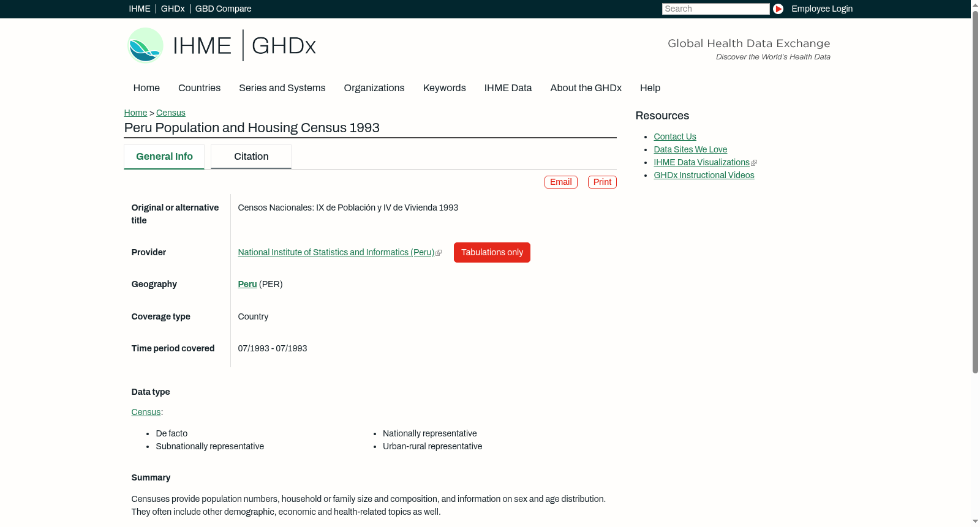
Task: Open the National Institute of Statistics and Informatics link
Action: [x=336, y=252]
